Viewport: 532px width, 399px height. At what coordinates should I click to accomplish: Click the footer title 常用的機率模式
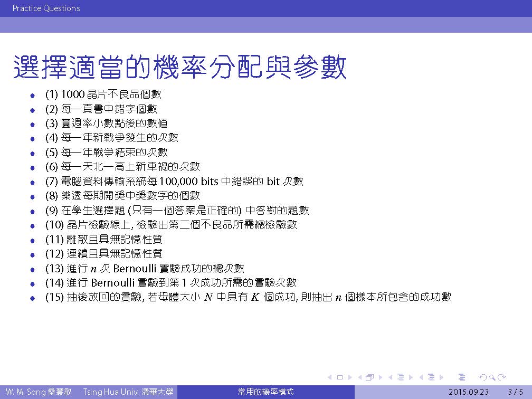coord(265,392)
